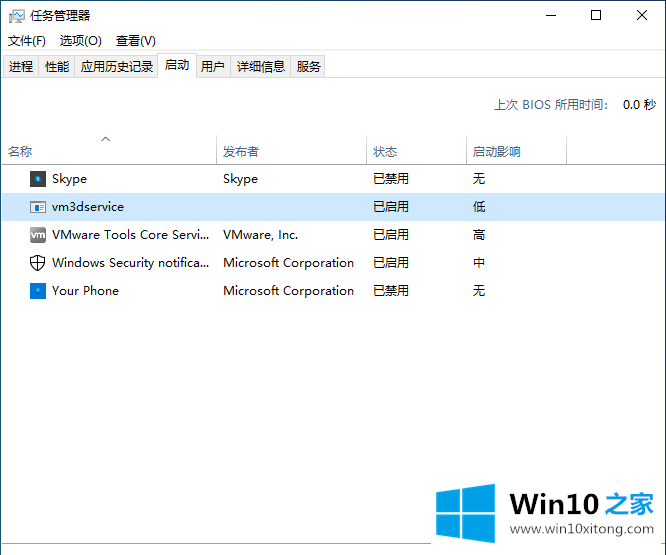Switch to the 应用历史记录 tab
Viewport: 666px width, 555px height.
pyautogui.click(x=116, y=67)
